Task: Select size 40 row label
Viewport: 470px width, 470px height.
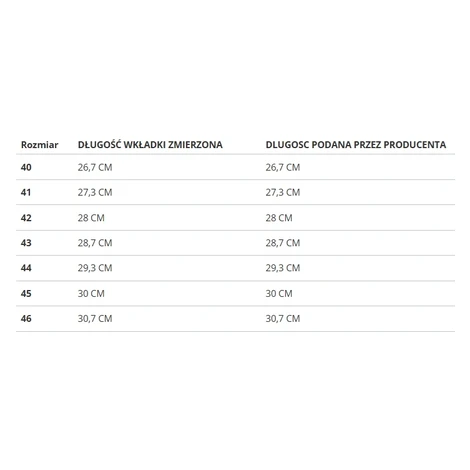Action: (26, 167)
